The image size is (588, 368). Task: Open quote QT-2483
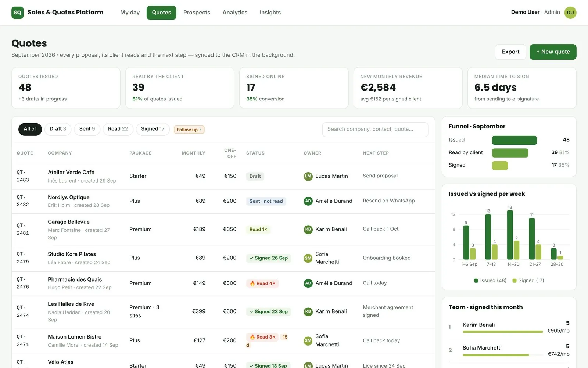coord(23,176)
